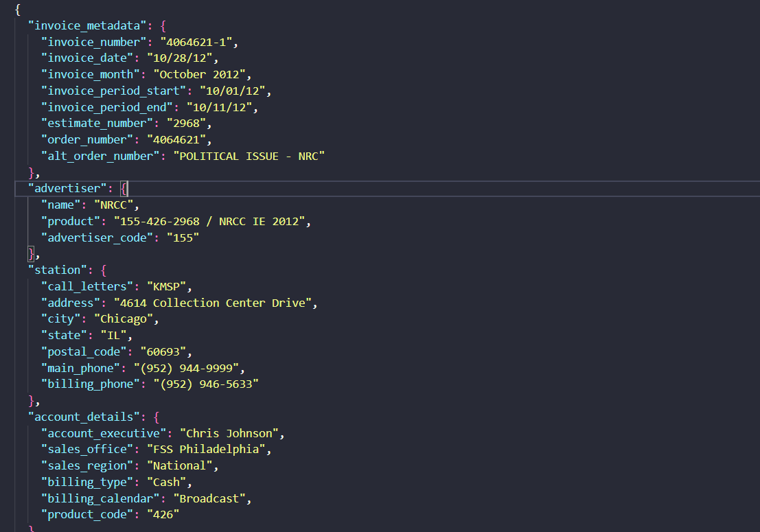Click the product_code value "426"
760x532 pixels.
coord(163,515)
